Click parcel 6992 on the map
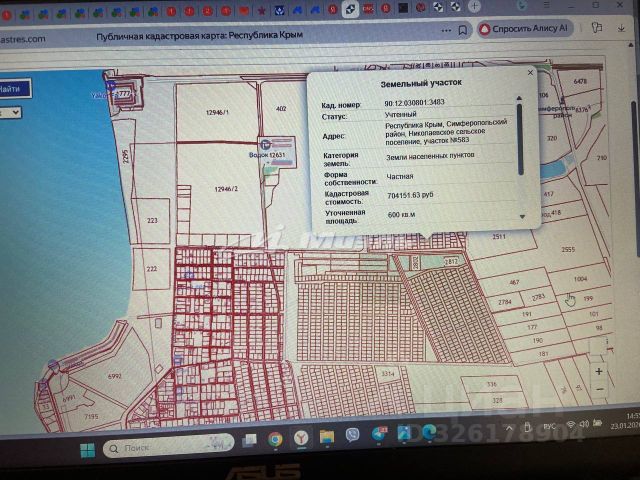Viewport: 640px width, 480px height. (x=114, y=376)
